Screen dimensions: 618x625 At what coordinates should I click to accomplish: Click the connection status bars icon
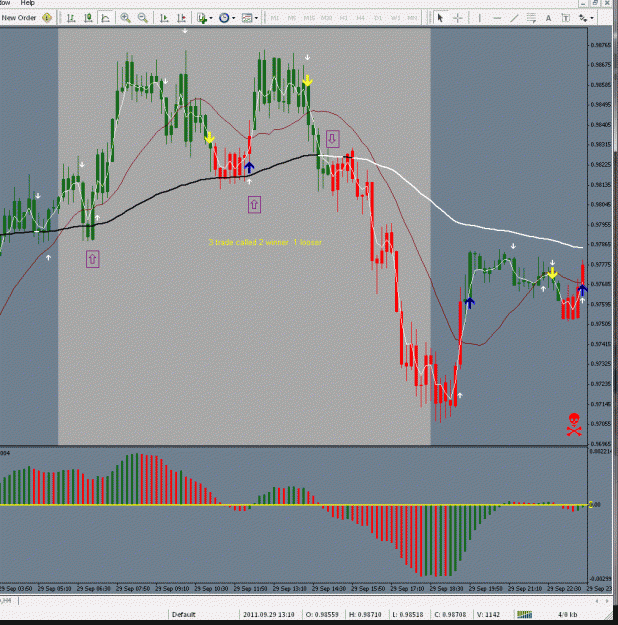tap(525, 614)
